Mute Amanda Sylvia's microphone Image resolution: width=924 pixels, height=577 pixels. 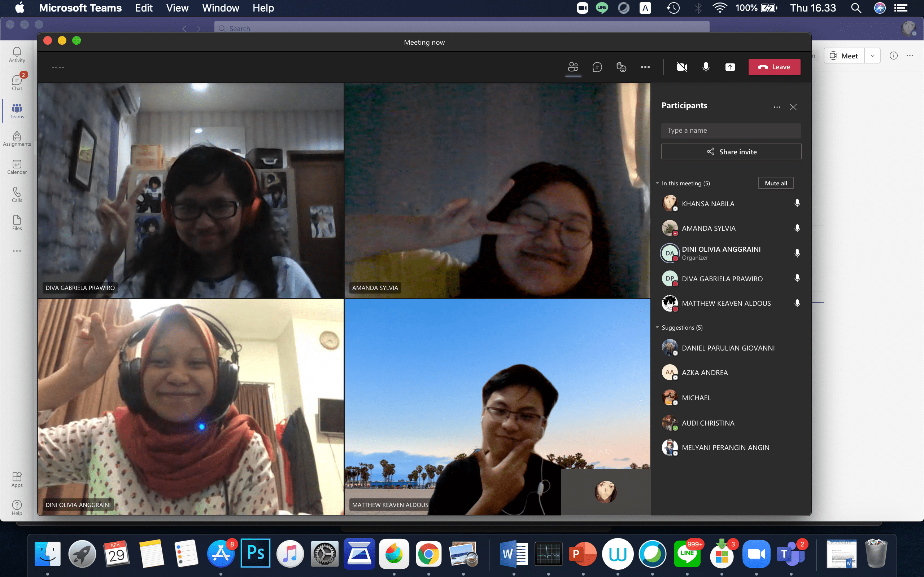tap(797, 228)
